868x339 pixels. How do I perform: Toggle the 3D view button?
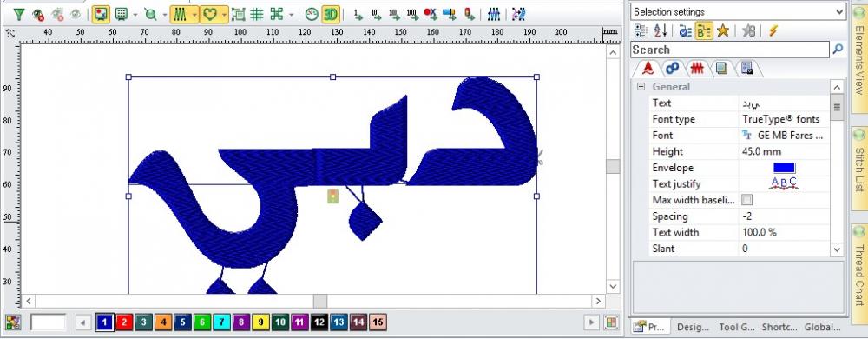click(330, 15)
